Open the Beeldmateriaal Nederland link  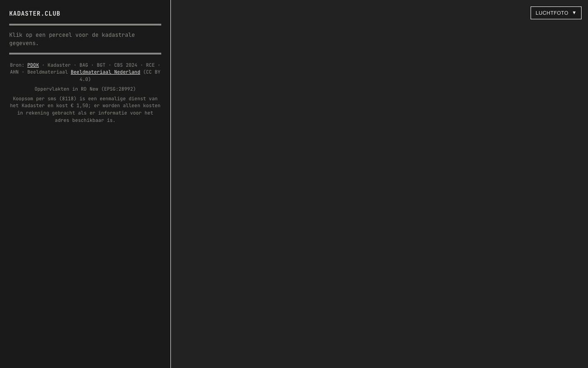pos(105,72)
